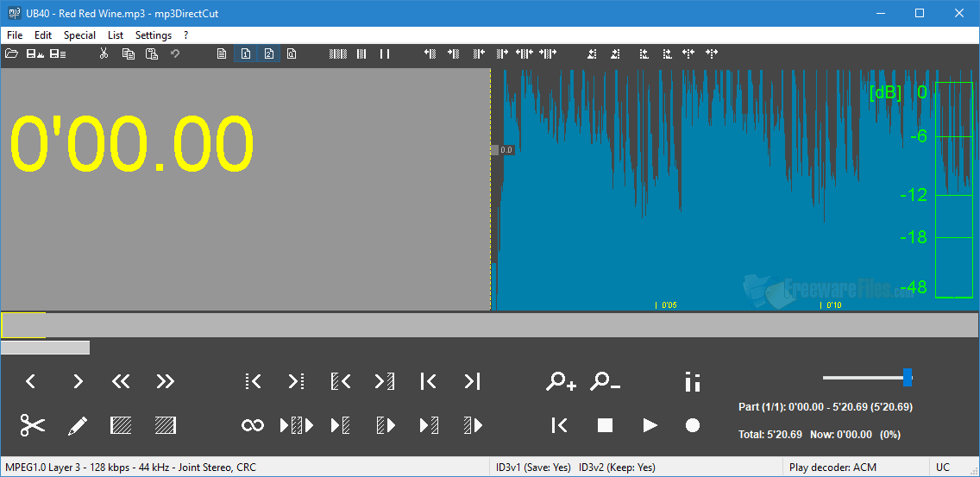Click the save disk icon with waveform
980x477 pixels.
coord(35,53)
